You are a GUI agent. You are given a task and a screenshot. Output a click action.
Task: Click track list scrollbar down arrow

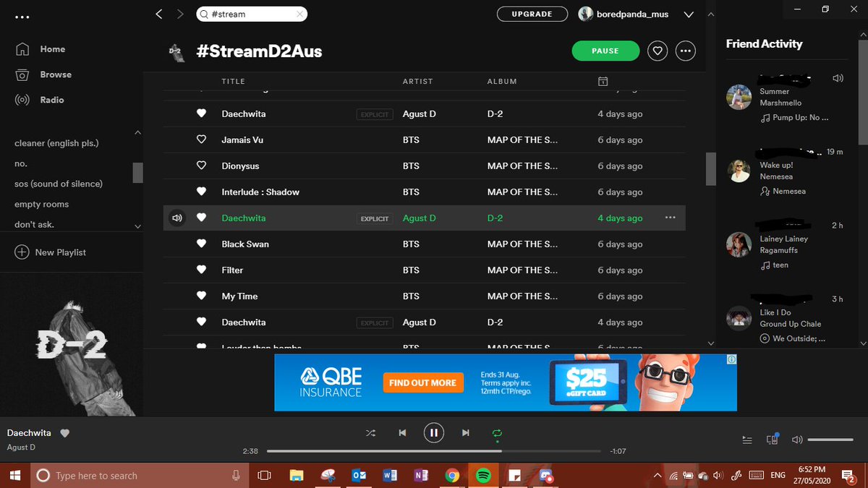(x=710, y=343)
